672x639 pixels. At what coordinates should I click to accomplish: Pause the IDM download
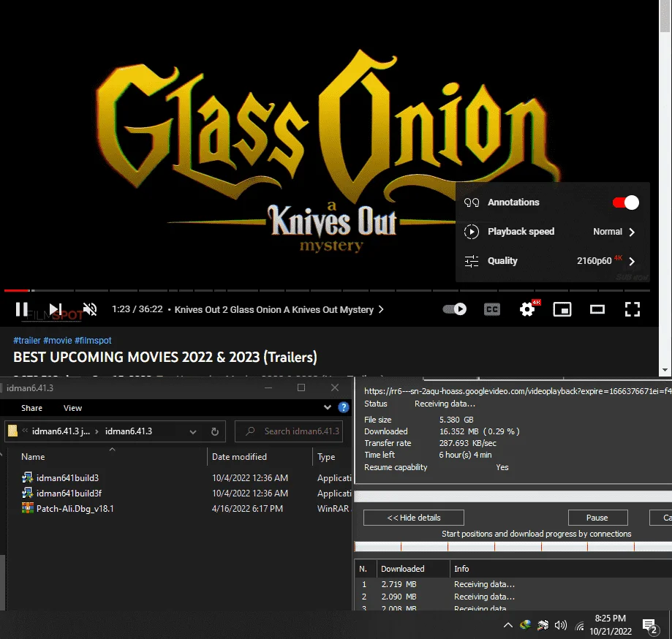click(598, 518)
